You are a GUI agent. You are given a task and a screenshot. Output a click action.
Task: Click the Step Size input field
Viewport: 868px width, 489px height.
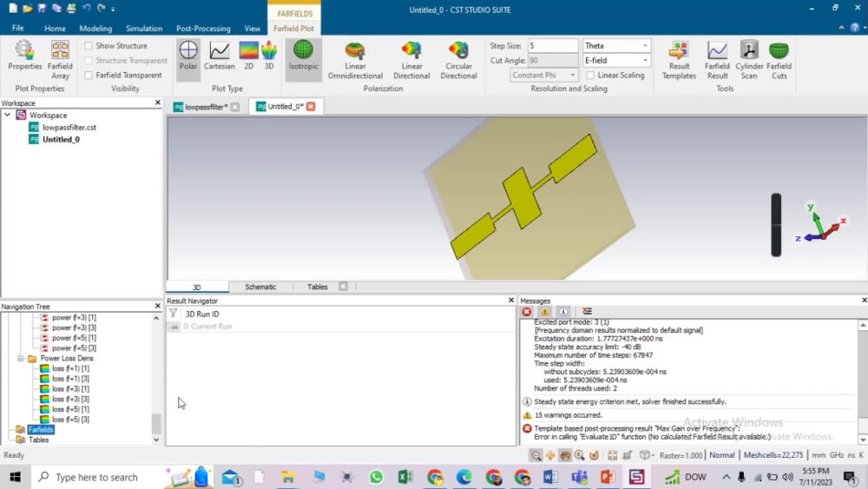552,45
